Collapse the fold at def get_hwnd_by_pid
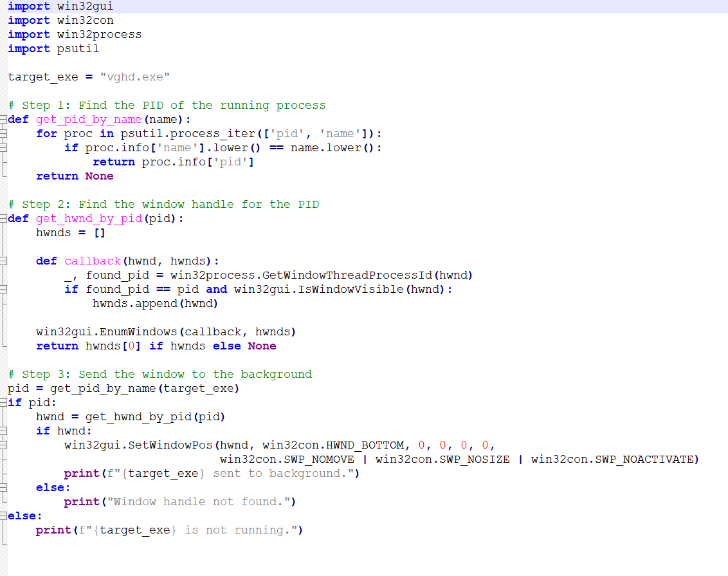 (3, 218)
